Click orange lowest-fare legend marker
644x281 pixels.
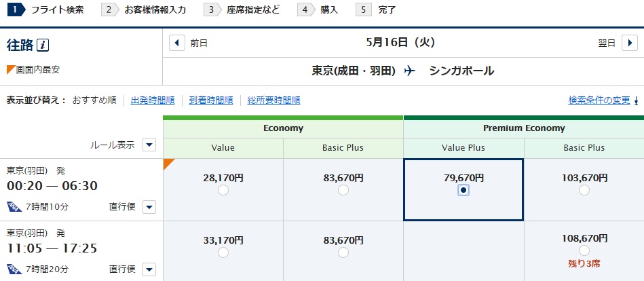click(11, 70)
